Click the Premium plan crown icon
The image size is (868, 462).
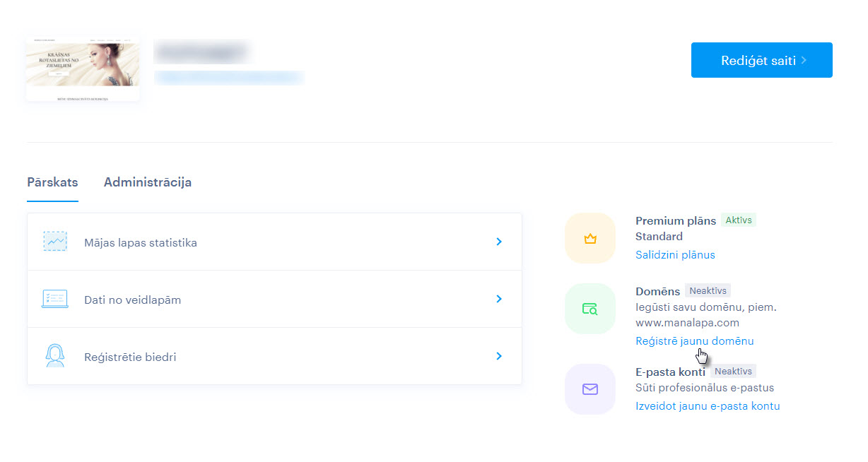(590, 239)
